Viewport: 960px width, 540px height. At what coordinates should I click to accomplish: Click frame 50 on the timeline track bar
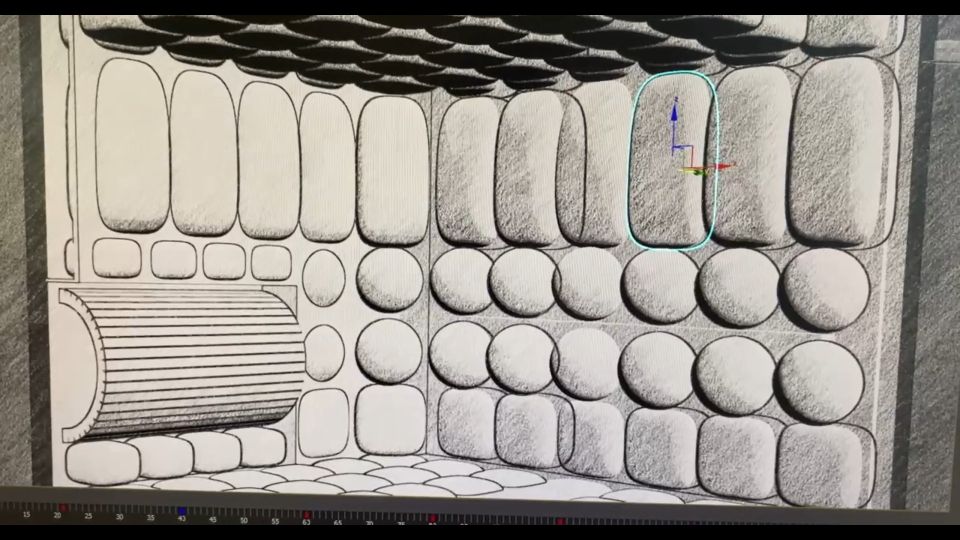(x=244, y=520)
